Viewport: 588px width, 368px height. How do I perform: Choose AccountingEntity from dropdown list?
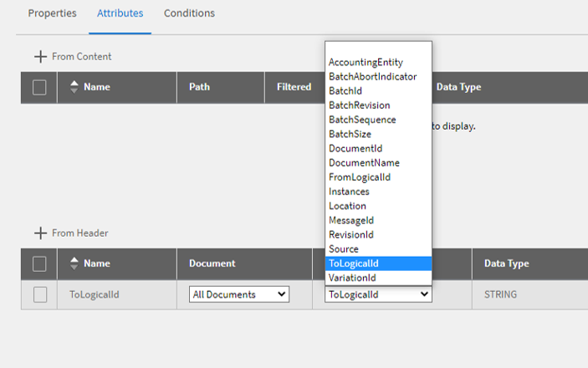pos(366,63)
